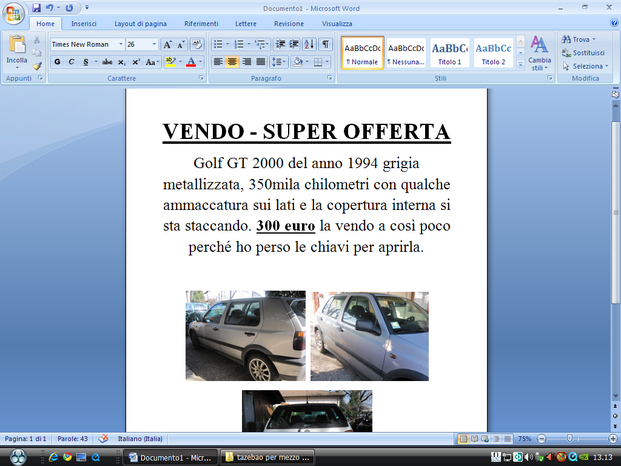
Task: Align text to the left
Action: point(218,62)
